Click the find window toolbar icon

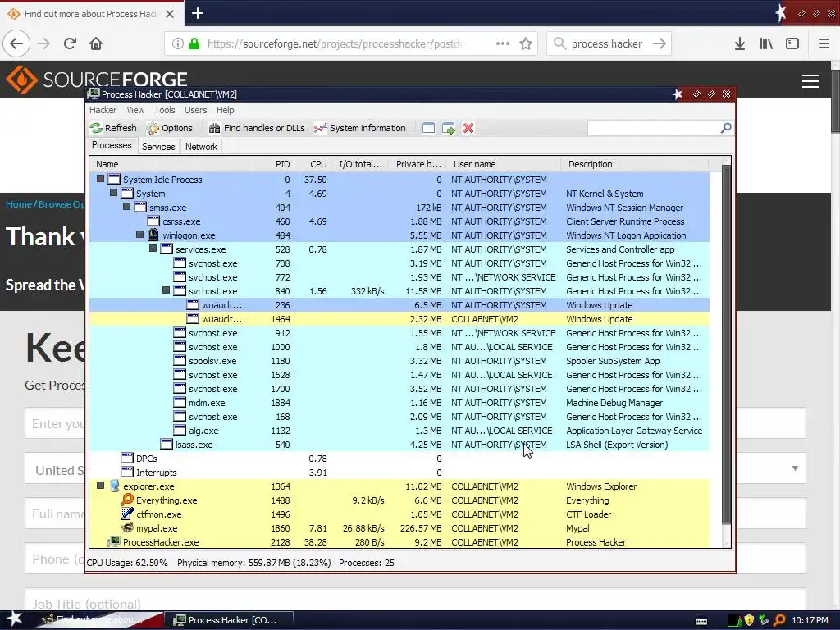pos(428,128)
